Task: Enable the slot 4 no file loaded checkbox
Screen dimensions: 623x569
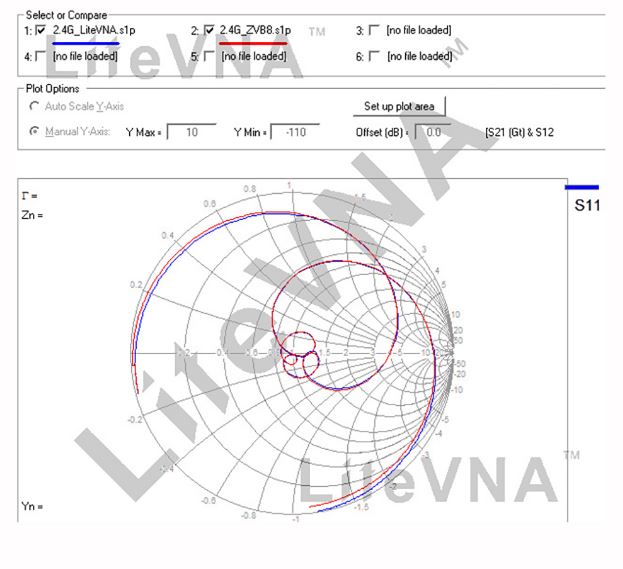Action: (41, 56)
